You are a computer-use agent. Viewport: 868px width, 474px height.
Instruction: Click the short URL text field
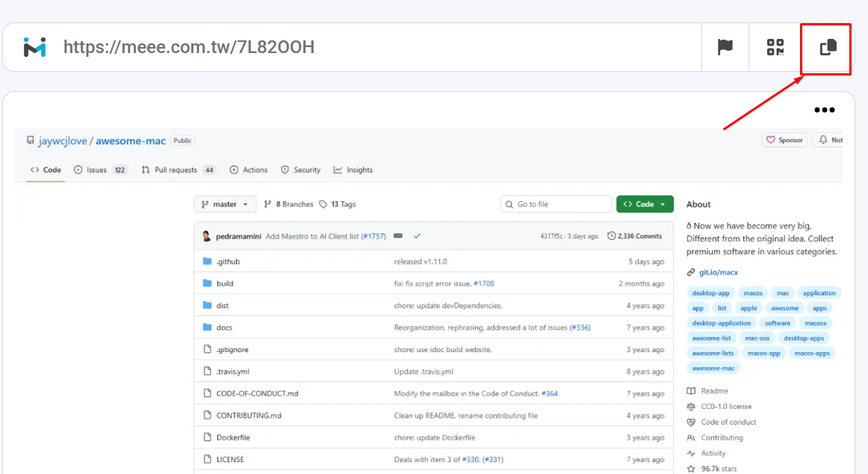(x=189, y=47)
